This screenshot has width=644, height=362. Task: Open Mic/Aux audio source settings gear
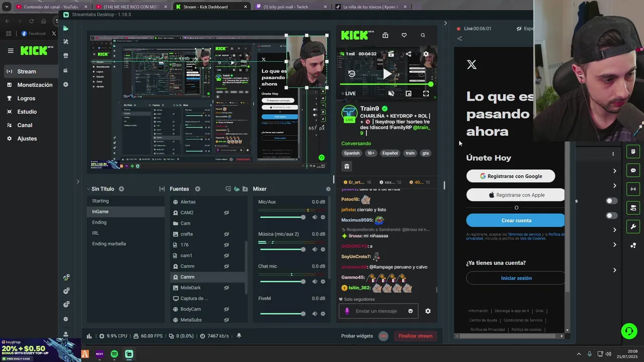(323, 217)
